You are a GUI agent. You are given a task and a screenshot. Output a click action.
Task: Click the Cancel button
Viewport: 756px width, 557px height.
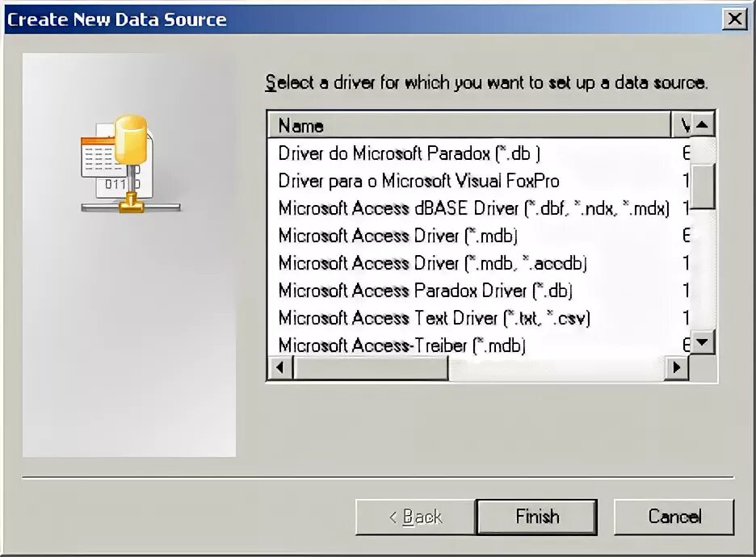coord(674,517)
